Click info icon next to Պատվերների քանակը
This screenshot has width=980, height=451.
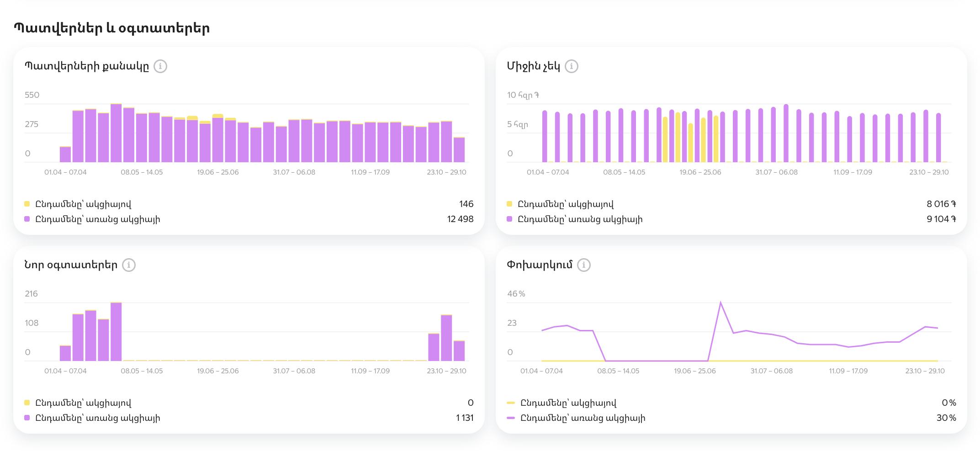click(x=160, y=66)
